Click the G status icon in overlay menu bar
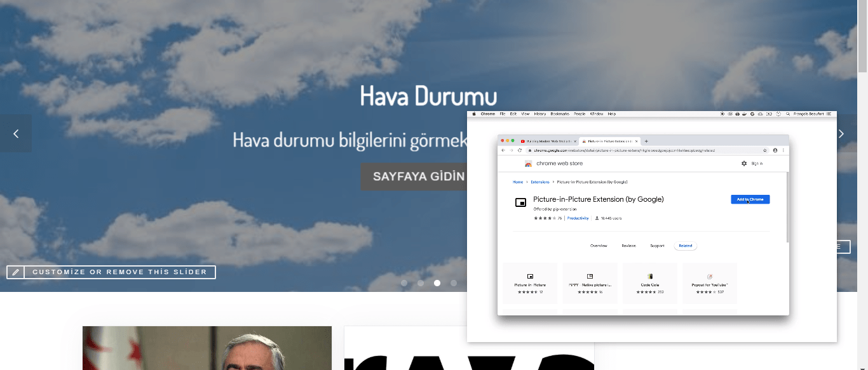The width and height of the screenshot is (868, 370). [x=752, y=114]
